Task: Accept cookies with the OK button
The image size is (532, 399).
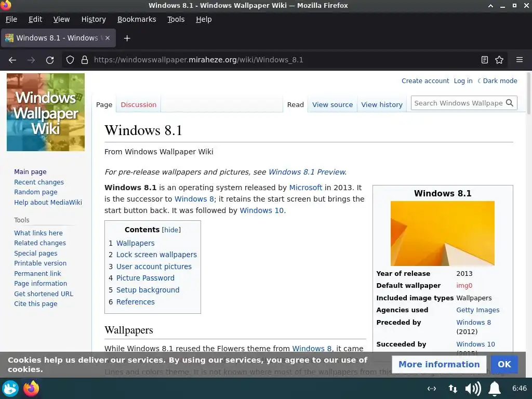Action: point(504,364)
